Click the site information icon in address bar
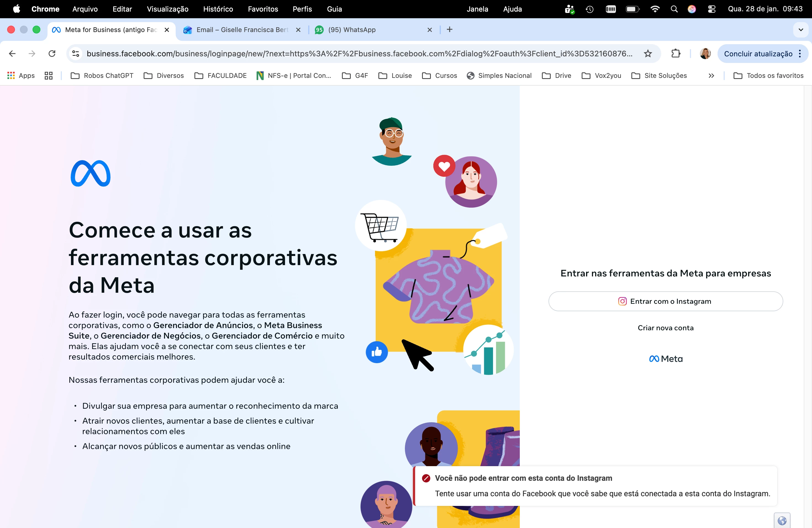 pos(76,54)
